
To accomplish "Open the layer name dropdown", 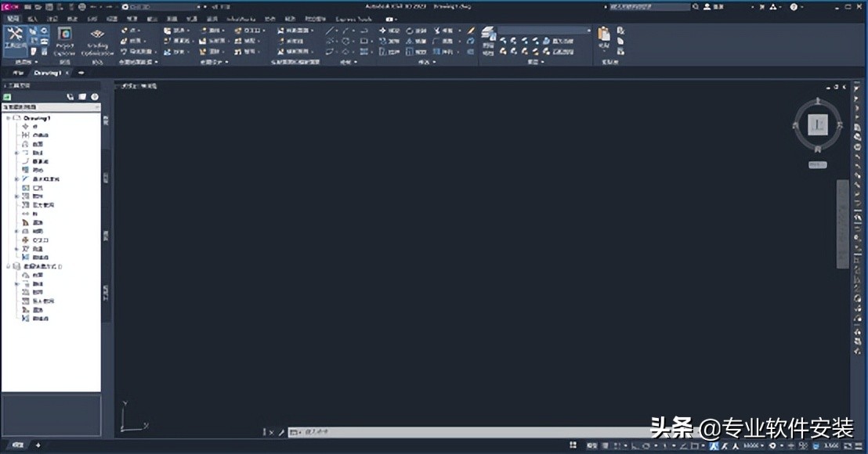I will pyautogui.click(x=544, y=31).
